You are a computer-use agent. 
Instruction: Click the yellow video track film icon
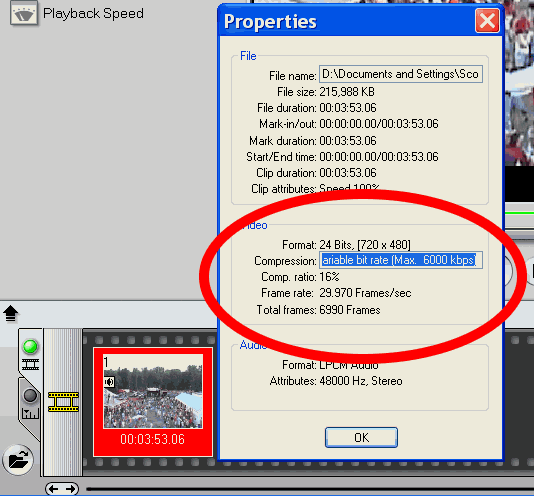pyautogui.click(x=63, y=402)
